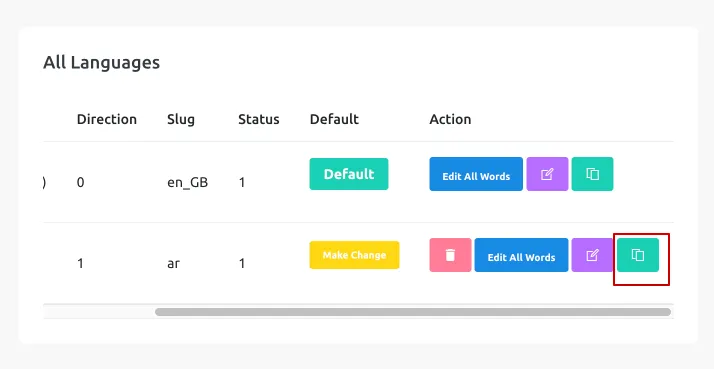Click the yellow Make Change button
The width and height of the screenshot is (714, 369).
[354, 255]
